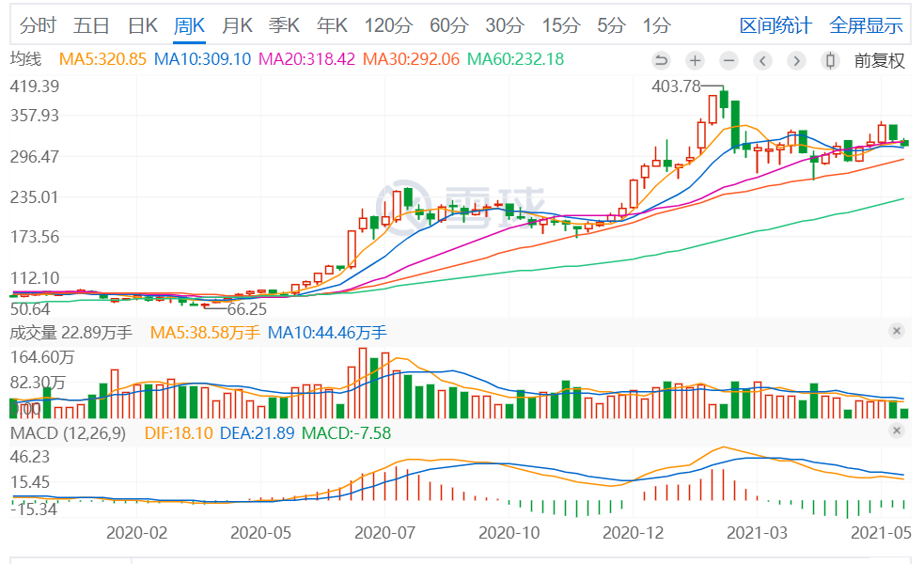Move chart left with previous arrow
924x564 pixels.
click(762, 60)
